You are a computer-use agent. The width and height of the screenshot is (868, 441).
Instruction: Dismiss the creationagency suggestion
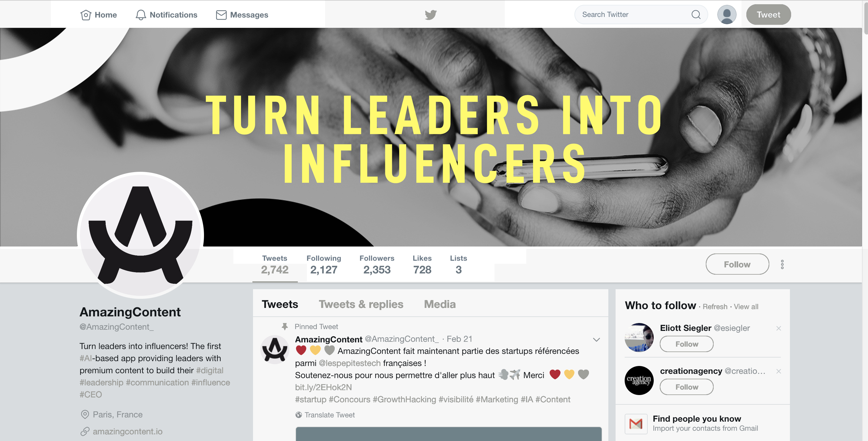(x=778, y=371)
